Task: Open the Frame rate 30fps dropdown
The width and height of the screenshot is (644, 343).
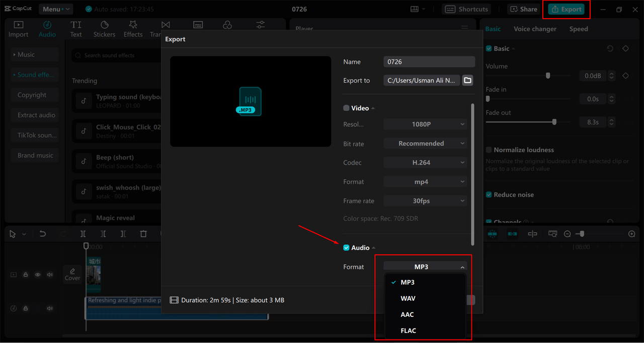Action: click(425, 200)
